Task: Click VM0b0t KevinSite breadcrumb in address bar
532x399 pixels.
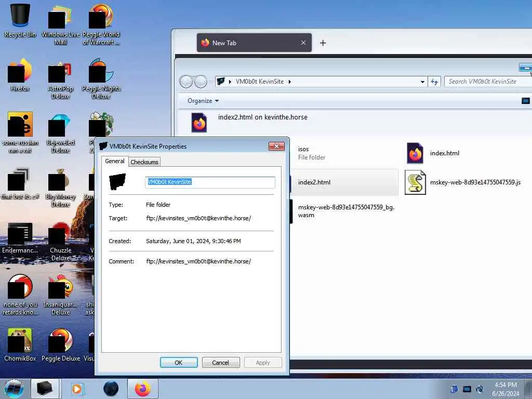Action: pyautogui.click(x=260, y=82)
